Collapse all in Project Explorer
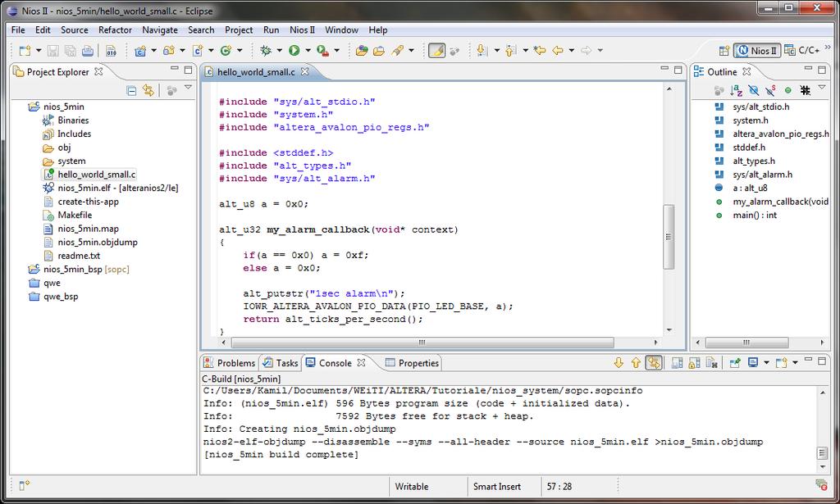This screenshot has width=840, height=504. 131,90
